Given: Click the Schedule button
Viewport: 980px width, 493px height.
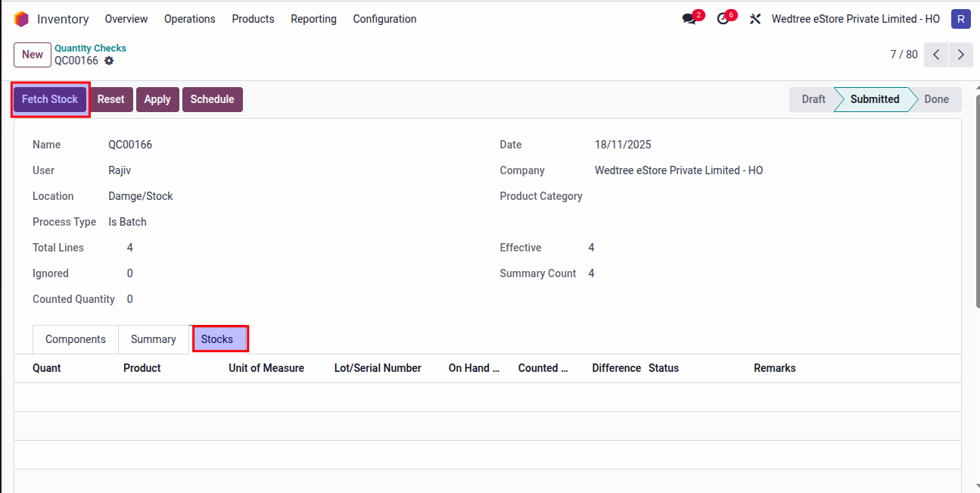Looking at the screenshot, I should pos(212,99).
